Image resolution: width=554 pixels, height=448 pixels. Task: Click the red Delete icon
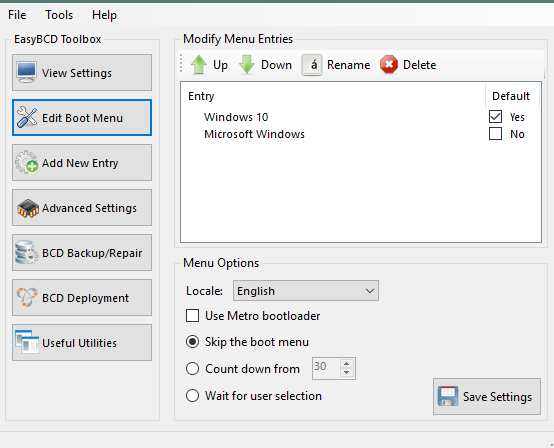(x=389, y=65)
